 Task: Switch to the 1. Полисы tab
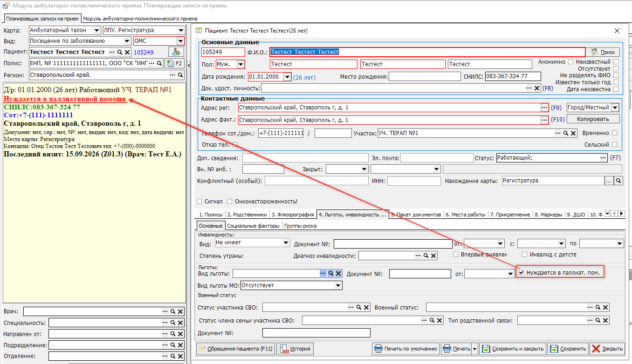[211, 215]
